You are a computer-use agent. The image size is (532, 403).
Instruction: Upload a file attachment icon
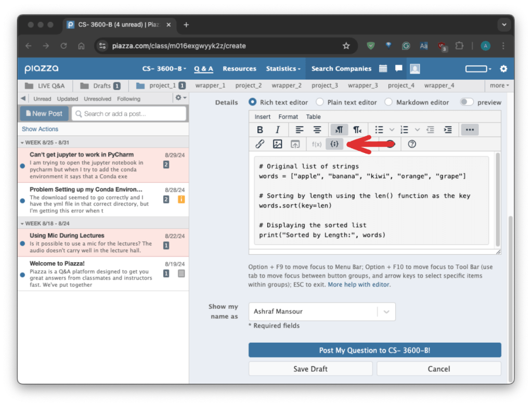[x=295, y=144]
